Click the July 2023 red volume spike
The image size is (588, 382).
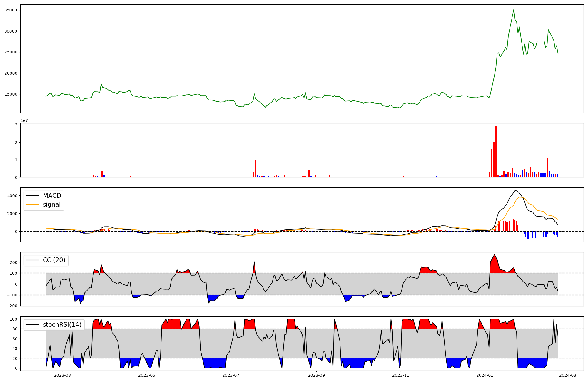256,168
